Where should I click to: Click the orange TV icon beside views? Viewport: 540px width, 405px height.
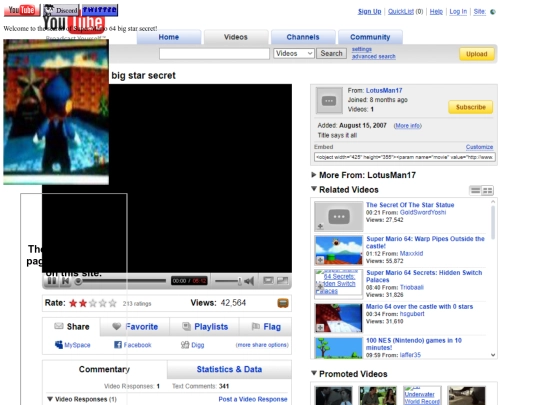283,303
